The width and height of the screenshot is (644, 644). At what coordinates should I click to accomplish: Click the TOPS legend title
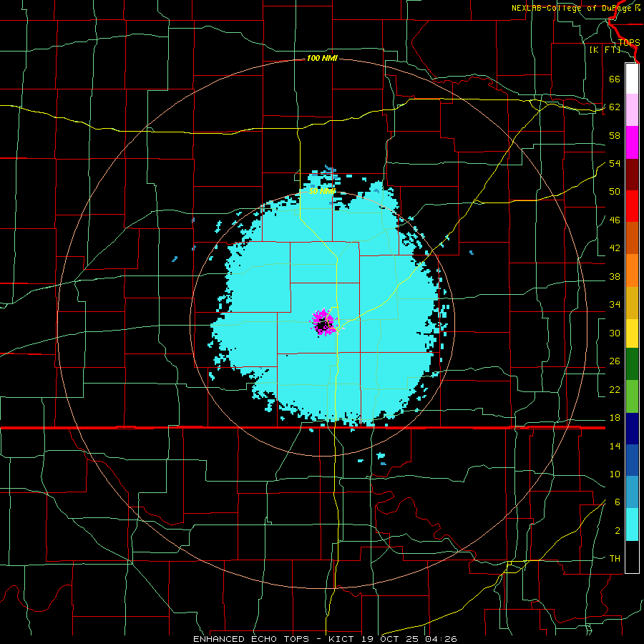629,43
